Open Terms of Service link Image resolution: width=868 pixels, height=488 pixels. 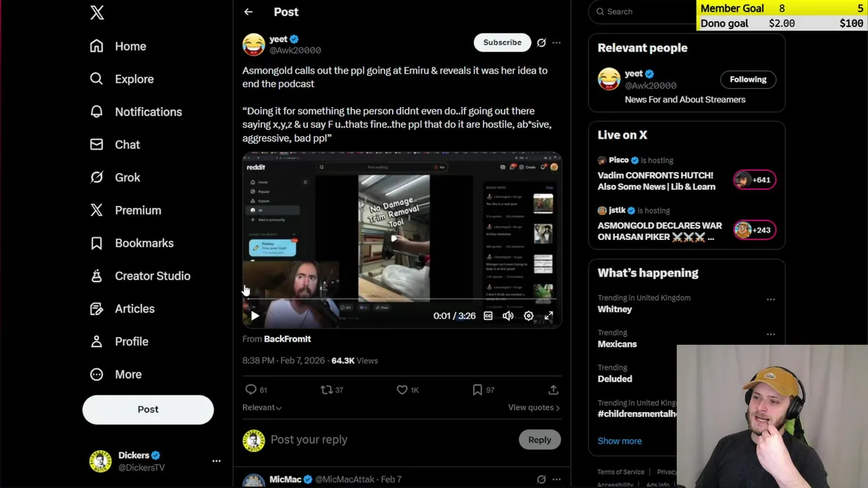(x=620, y=472)
